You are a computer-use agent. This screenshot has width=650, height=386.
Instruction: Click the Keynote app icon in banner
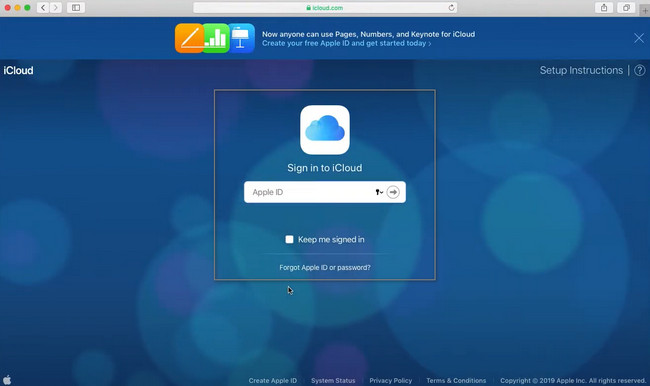click(242, 38)
